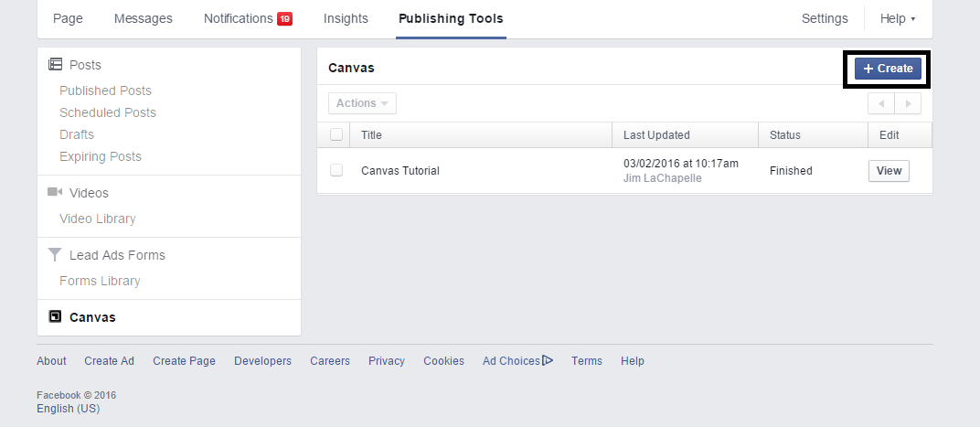
Task: Open Scheduled Posts in sidebar
Action: point(108,112)
